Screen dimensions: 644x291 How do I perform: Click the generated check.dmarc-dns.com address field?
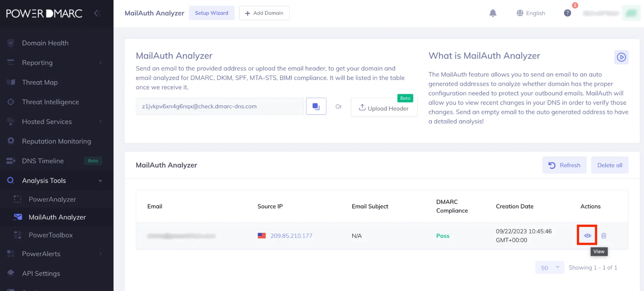[x=219, y=106]
